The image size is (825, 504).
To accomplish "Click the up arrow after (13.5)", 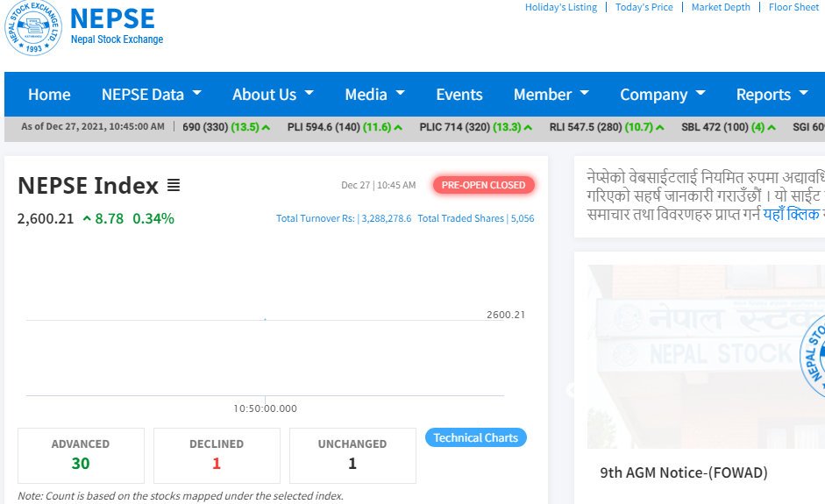I will [267, 127].
